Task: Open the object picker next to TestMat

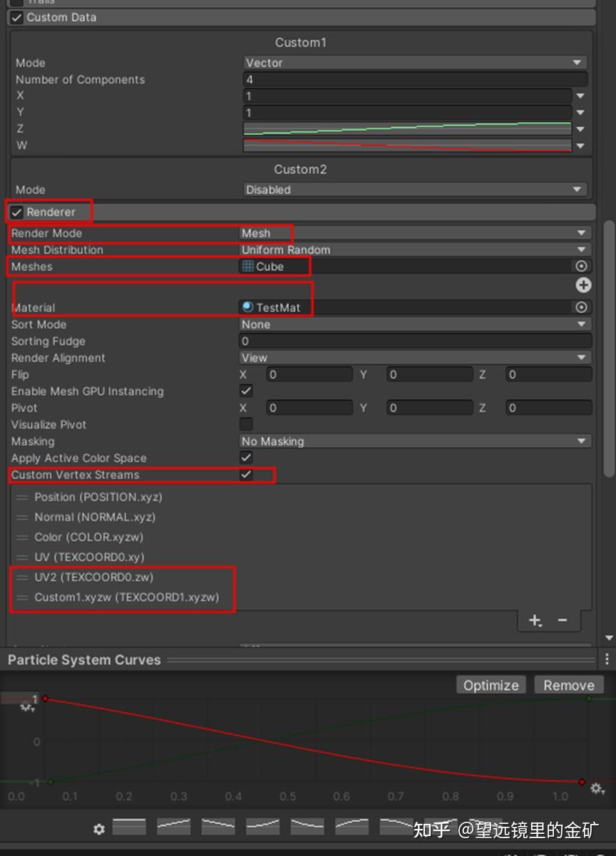Action: click(582, 307)
